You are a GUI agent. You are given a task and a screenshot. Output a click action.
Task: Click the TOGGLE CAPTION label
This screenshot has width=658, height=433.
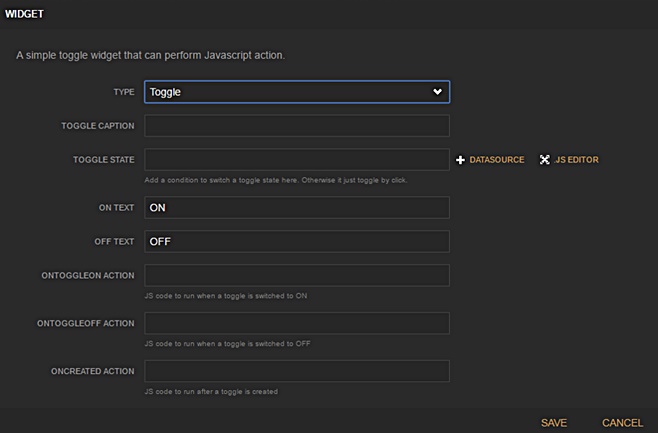(x=98, y=126)
